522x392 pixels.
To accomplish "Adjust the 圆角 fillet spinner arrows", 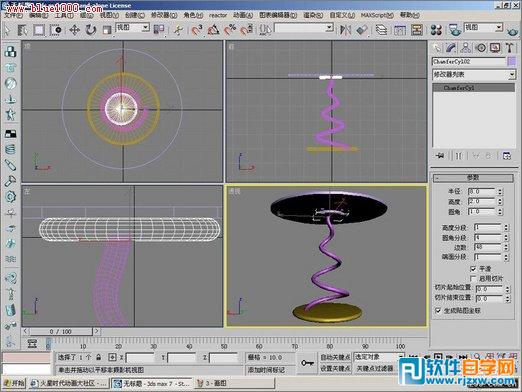I will [x=500, y=212].
